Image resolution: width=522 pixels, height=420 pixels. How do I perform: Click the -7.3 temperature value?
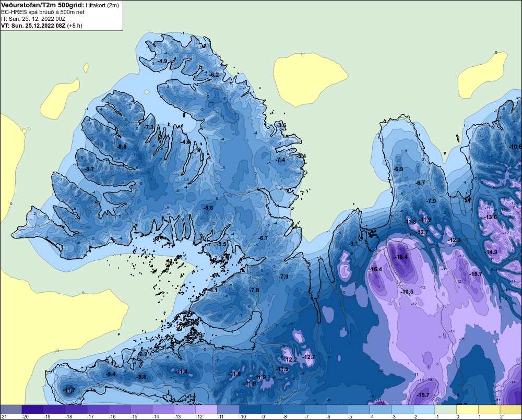coord(149,127)
